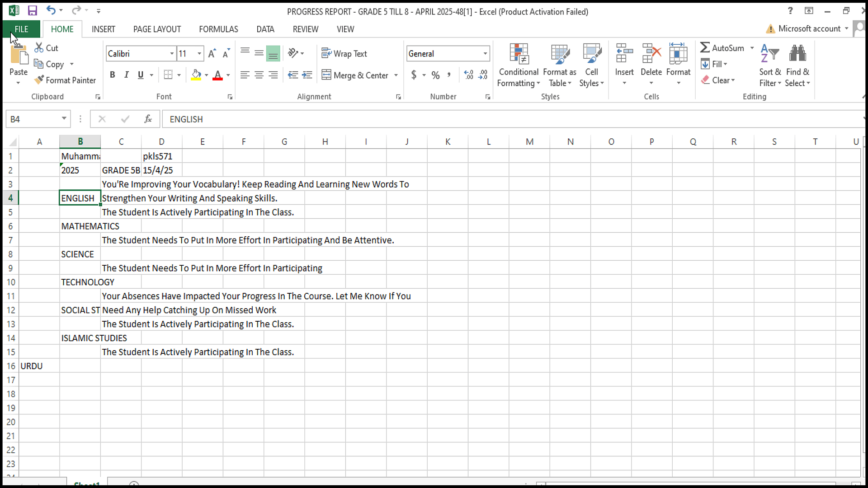The image size is (868, 488).
Task: Decrease font size with small A icon
Action: [226, 53]
